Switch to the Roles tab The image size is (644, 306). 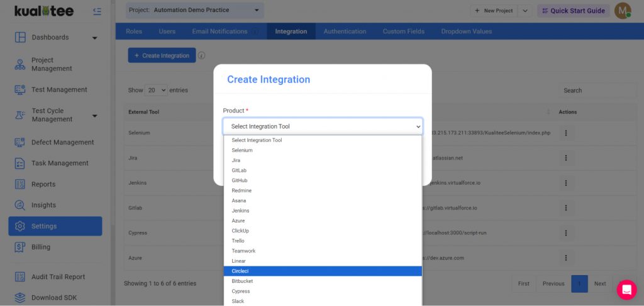[x=134, y=31]
